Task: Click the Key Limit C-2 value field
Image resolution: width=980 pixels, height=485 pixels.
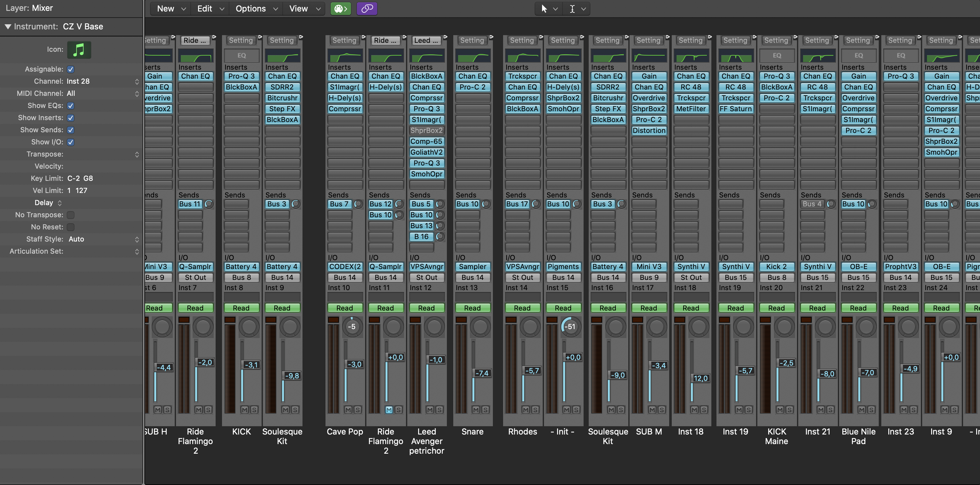Action: coord(73,178)
